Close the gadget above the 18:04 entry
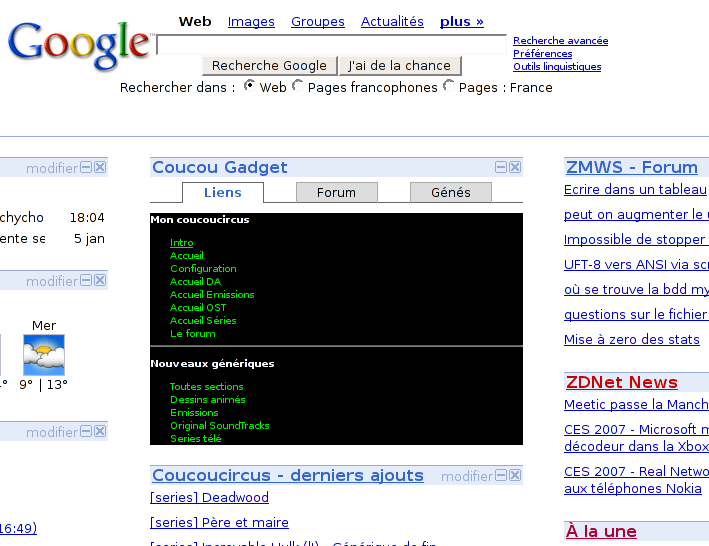Viewport: 709px width, 546px height. tap(100, 168)
